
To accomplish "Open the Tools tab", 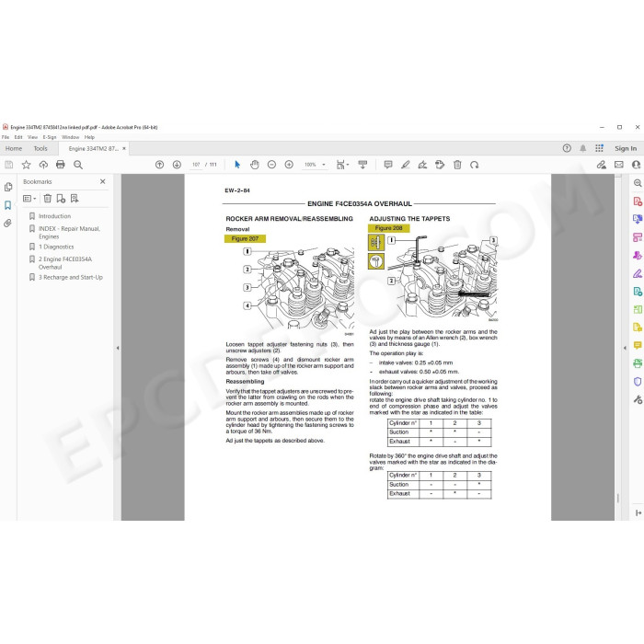I will click(40, 148).
